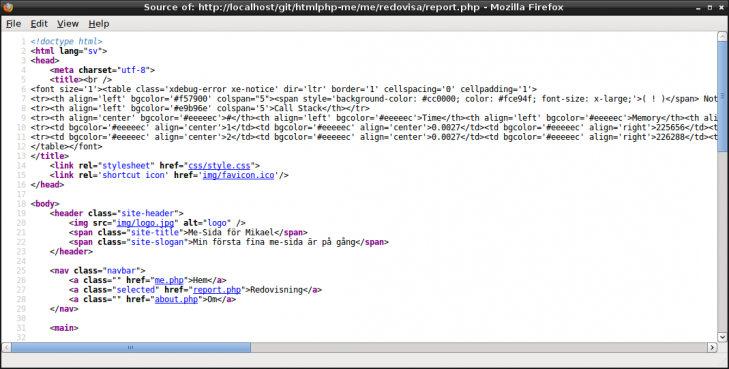Click the horizontal scrollbar thumb
The width and height of the screenshot is (729, 369).
[131, 347]
